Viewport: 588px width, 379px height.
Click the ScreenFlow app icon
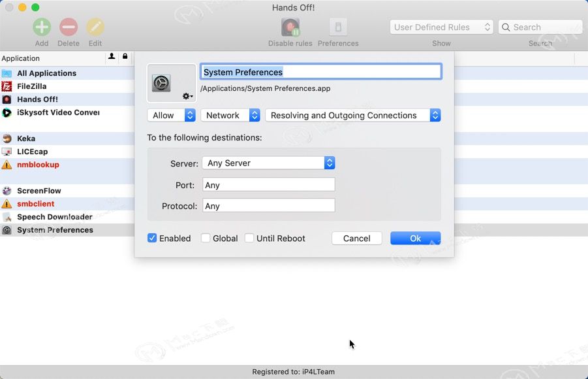[x=7, y=191]
